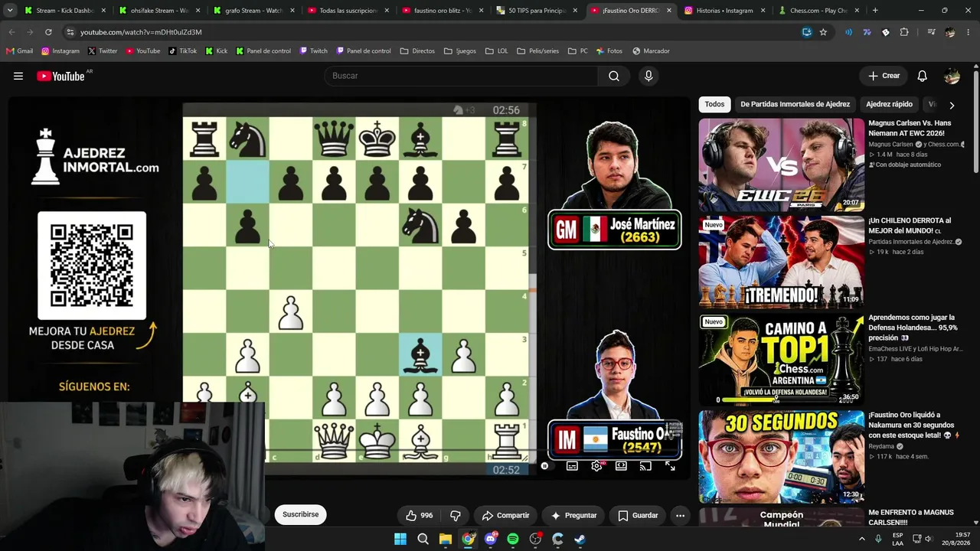Screen dimensions: 980x551
Task: Cast the video to a TV
Action: point(645,466)
